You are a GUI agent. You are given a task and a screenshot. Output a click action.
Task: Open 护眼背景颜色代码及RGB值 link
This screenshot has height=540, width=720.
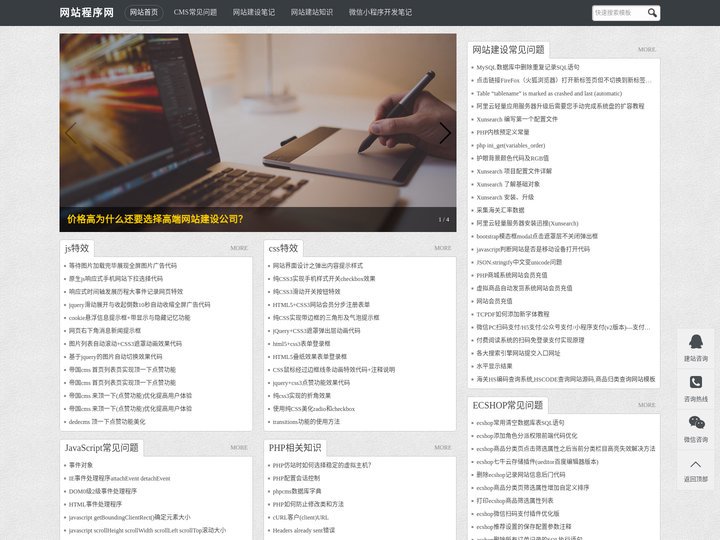[x=512, y=158]
